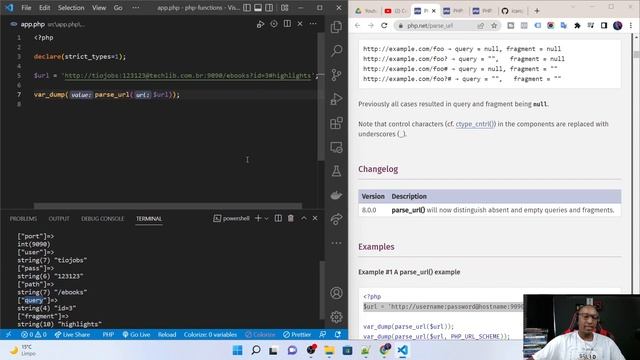This screenshot has height=360, width=640.
Task: Toggle the primary side bar layout button
Action: [247, 8]
